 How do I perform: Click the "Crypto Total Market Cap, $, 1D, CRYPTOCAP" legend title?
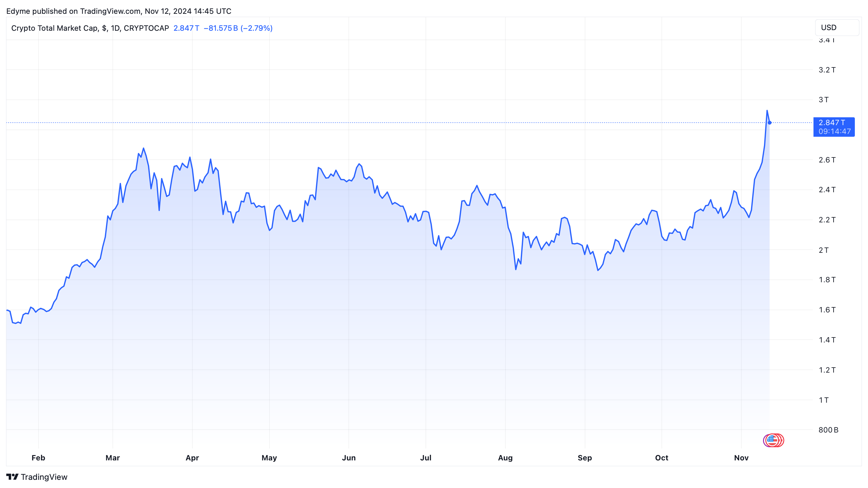[90, 28]
